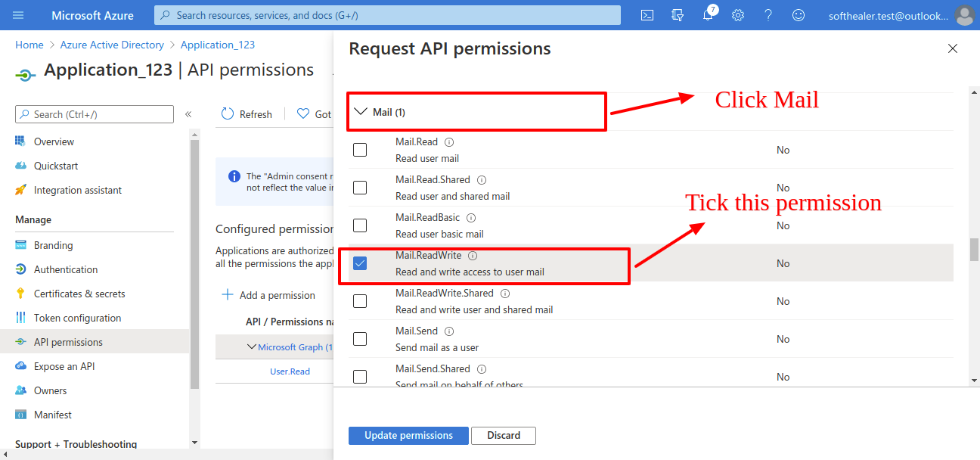Click the 'Support + Troubleshooting' section label

(x=76, y=444)
